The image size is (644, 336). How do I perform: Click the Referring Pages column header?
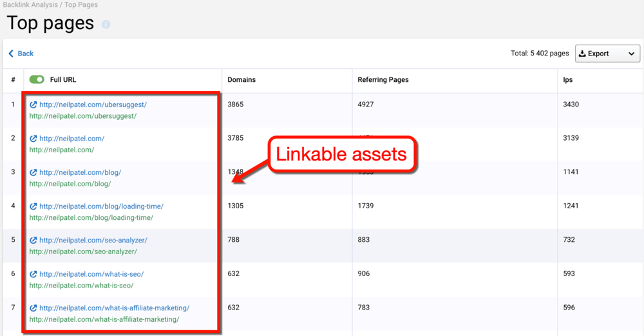click(x=383, y=80)
